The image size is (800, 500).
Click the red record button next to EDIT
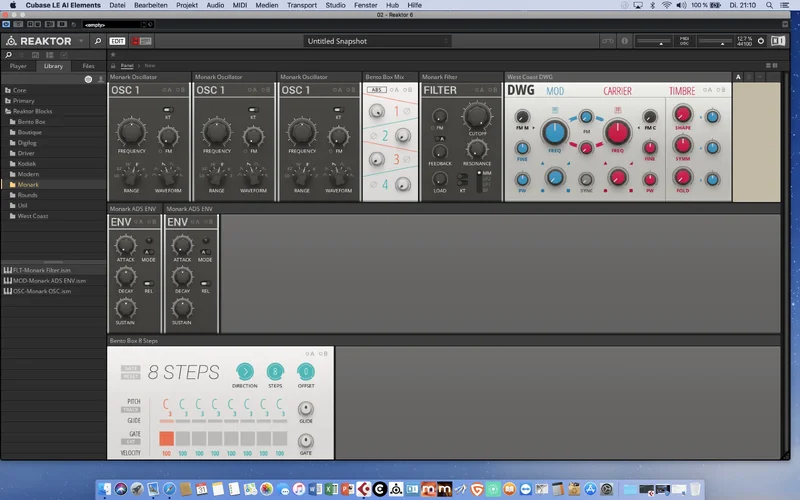[x=133, y=41]
